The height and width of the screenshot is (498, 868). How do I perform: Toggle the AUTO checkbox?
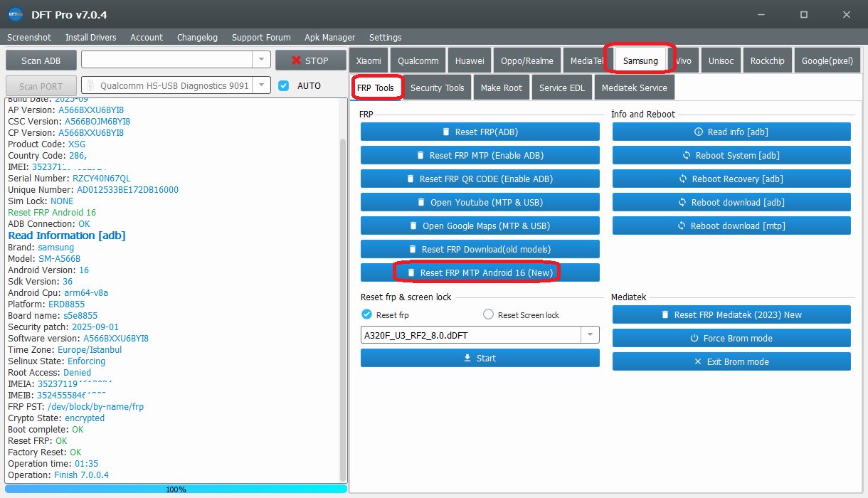pyautogui.click(x=284, y=85)
